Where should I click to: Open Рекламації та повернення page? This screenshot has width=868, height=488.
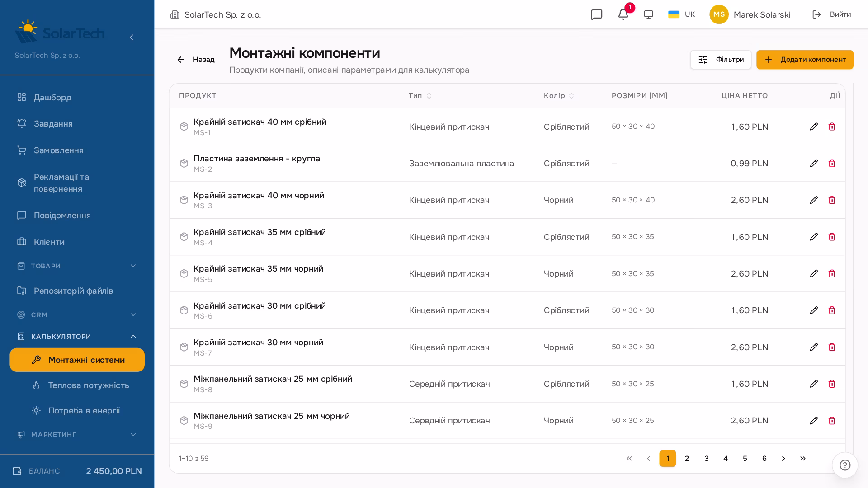click(x=77, y=183)
